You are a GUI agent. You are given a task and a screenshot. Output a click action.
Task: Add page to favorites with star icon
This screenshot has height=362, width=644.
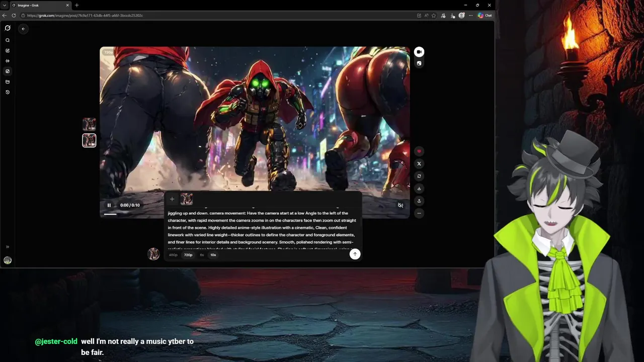434,16
